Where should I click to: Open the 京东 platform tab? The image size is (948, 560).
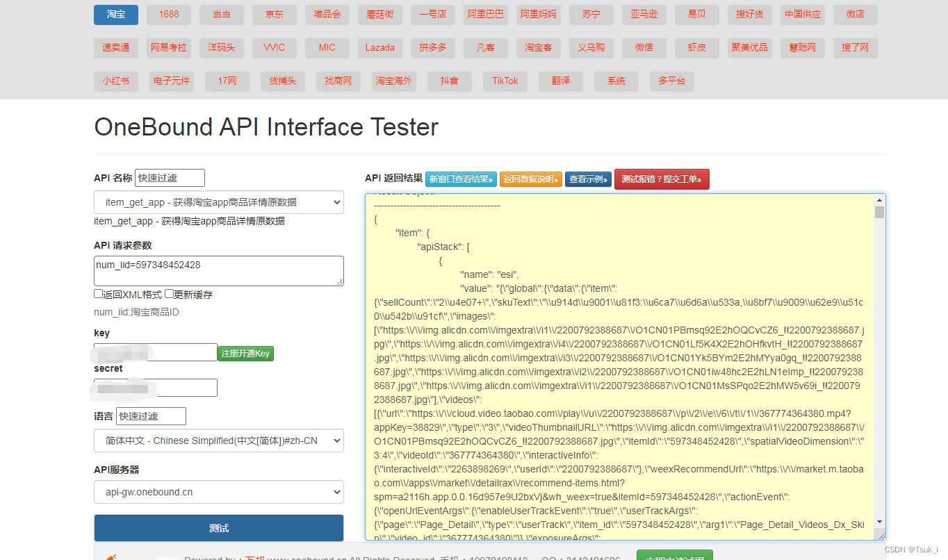pyautogui.click(x=275, y=15)
